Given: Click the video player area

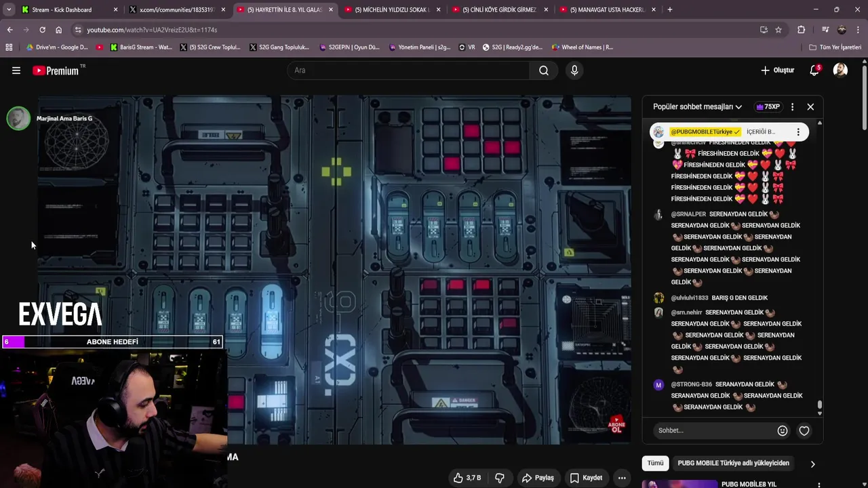Looking at the screenshot, I should click(x=334, y=270).
